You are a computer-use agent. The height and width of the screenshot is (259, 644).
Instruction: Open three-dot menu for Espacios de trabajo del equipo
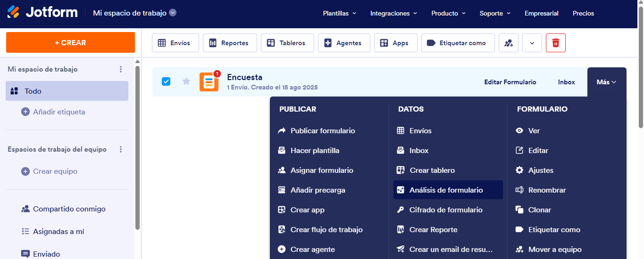coord(121,149)
